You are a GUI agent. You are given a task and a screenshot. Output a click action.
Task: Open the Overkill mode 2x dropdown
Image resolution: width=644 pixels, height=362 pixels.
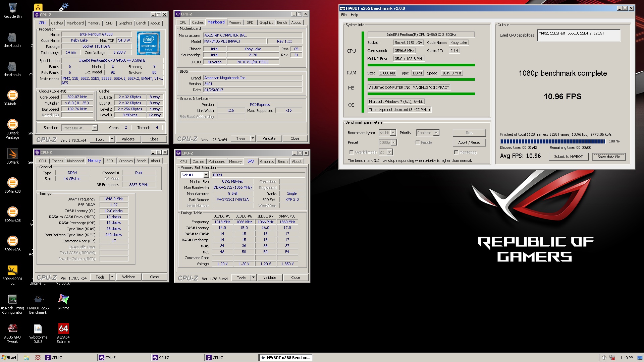tap(386, 152)
